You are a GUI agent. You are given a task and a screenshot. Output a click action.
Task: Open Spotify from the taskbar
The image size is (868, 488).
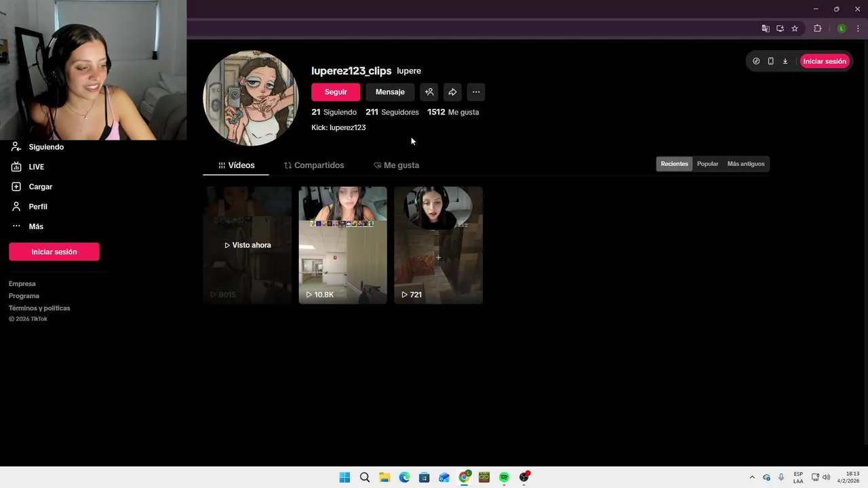(x=504, y=478)
